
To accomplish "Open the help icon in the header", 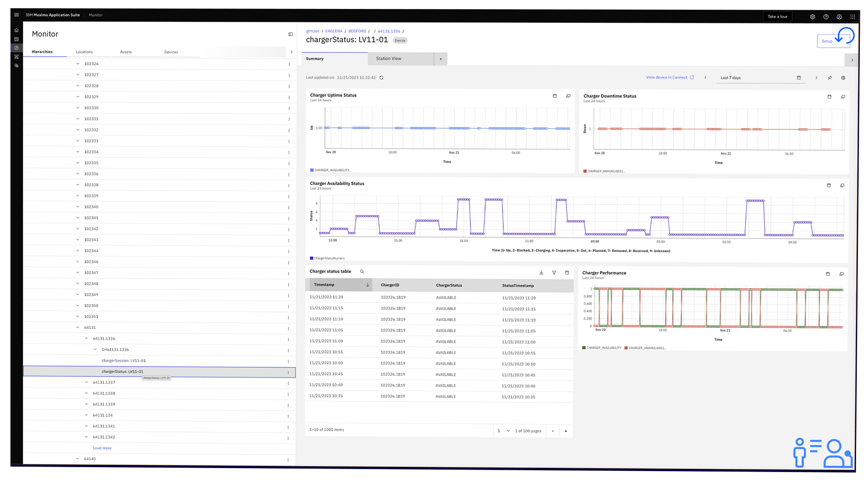I will 826,17.
